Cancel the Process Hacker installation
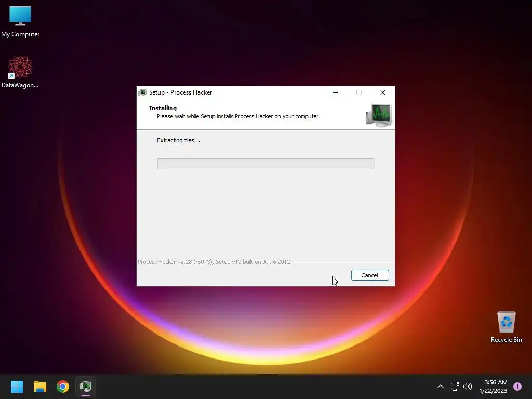532x399 pixels. click(370, 275)
